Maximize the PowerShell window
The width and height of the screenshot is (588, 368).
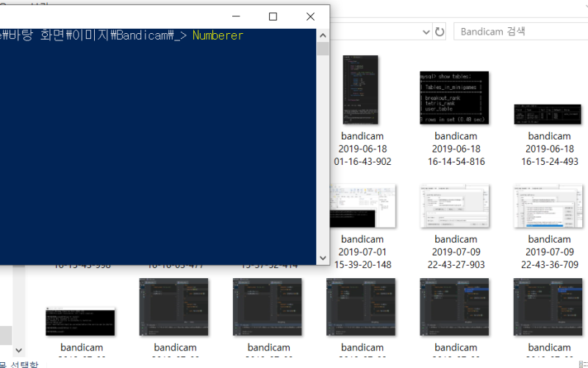273,16
